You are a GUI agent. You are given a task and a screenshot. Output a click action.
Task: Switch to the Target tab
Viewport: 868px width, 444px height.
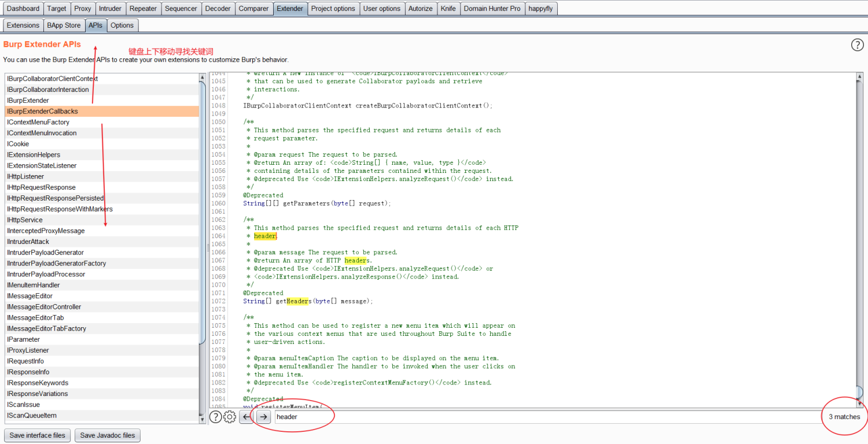click(x=57, y=9)
